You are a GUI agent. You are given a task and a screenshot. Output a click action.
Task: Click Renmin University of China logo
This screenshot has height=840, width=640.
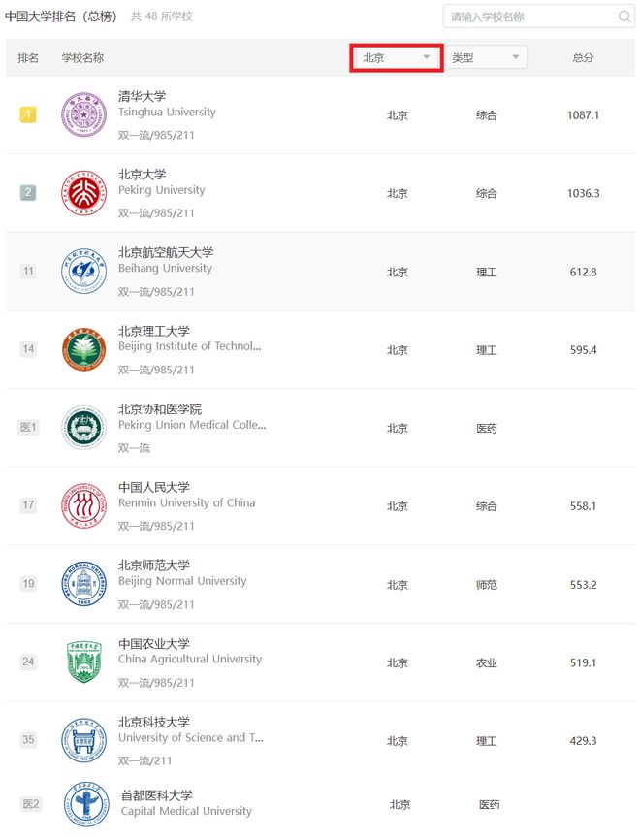tap(83, 505)
